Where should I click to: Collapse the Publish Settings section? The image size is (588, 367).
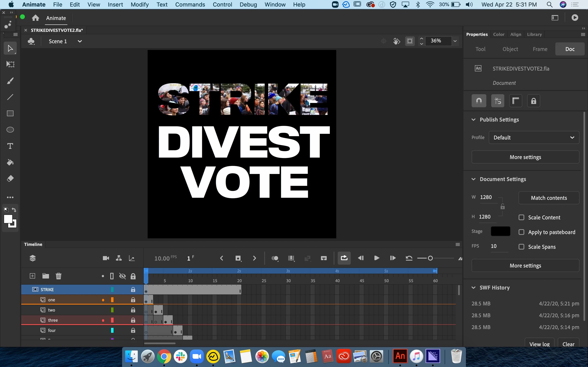point(473,120)
